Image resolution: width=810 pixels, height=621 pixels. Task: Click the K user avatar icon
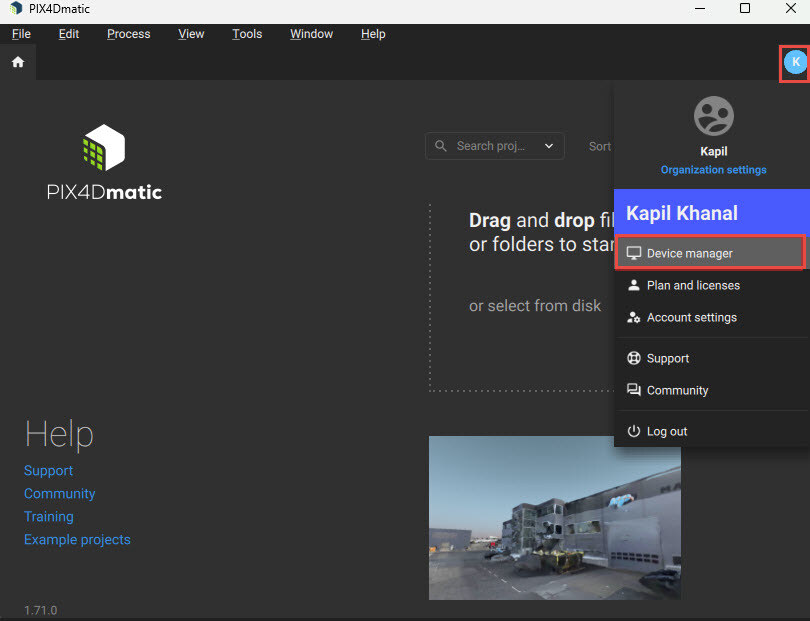(x=795, y=62)
